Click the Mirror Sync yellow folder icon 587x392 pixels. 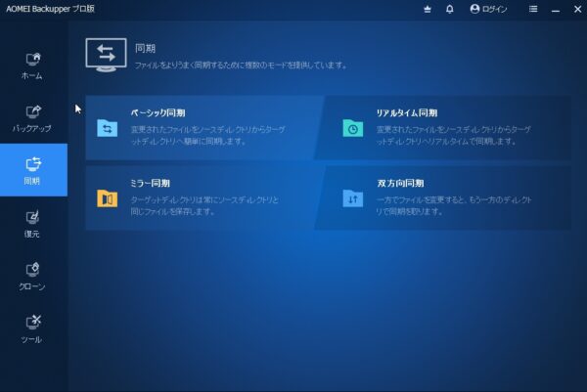click(107, 198)
